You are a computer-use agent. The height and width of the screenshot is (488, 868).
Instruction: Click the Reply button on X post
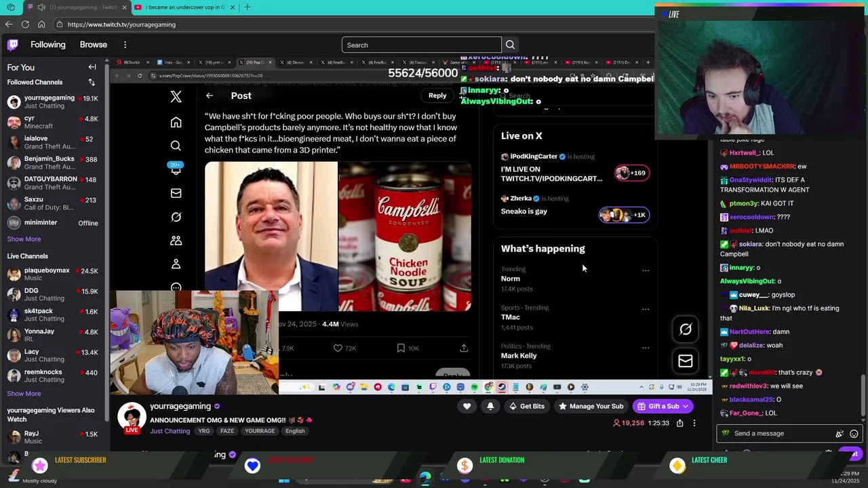pyautogui.click(x=437, y=96)
